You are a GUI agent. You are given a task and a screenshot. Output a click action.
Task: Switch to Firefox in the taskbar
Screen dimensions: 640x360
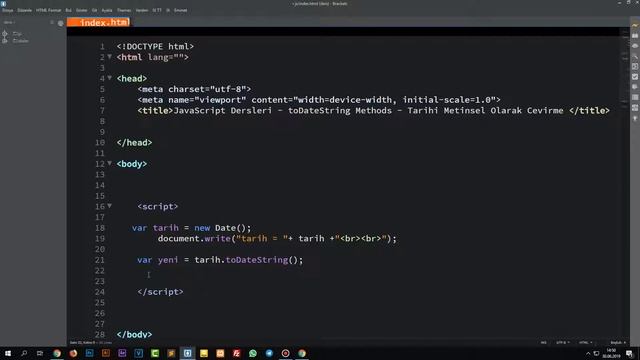pos(73,353)
